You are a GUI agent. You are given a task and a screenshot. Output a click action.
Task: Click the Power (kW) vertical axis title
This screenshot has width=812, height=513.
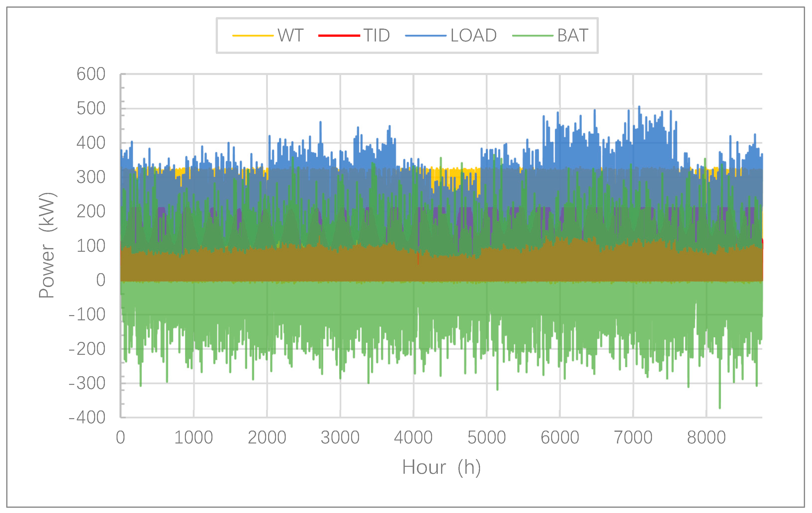click(47, 245)
